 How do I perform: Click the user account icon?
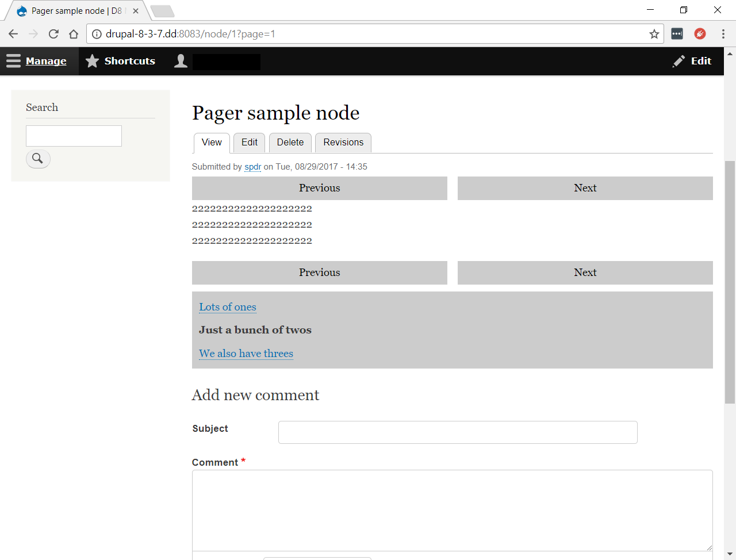(181, 61)
